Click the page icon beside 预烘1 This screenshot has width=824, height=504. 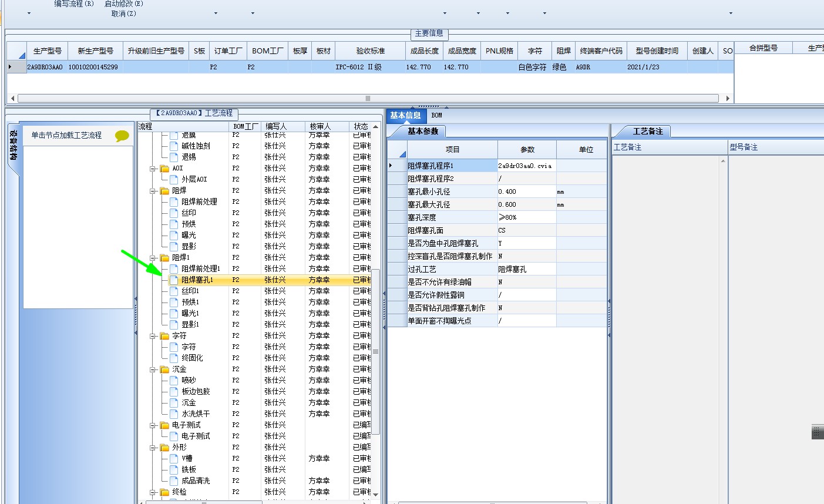(174, 302)
